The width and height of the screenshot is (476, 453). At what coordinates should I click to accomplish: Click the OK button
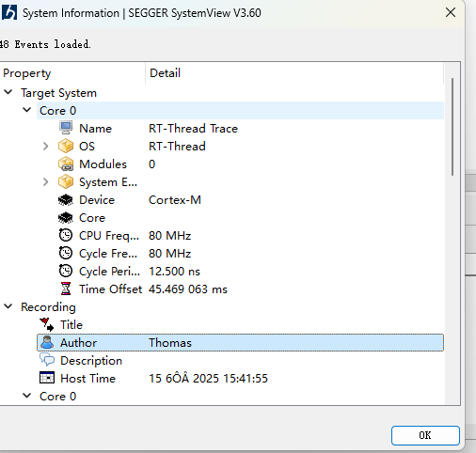click(425, 435)
